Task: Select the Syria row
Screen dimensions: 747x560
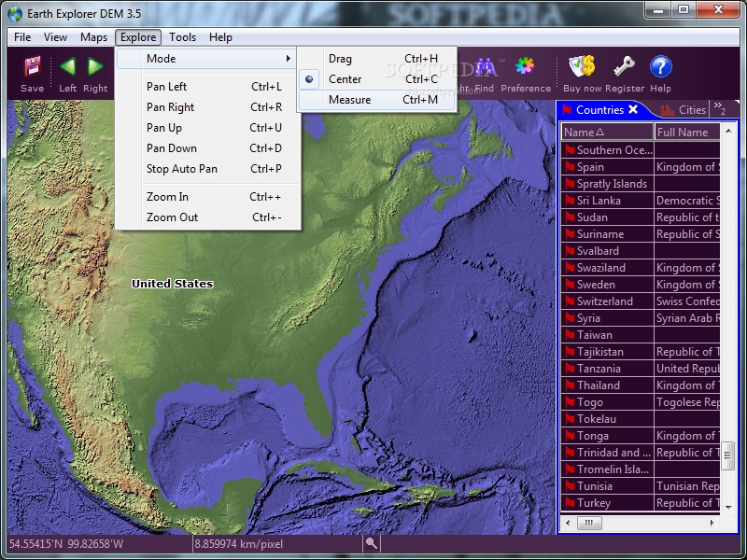Action: [x=641, y=318]
